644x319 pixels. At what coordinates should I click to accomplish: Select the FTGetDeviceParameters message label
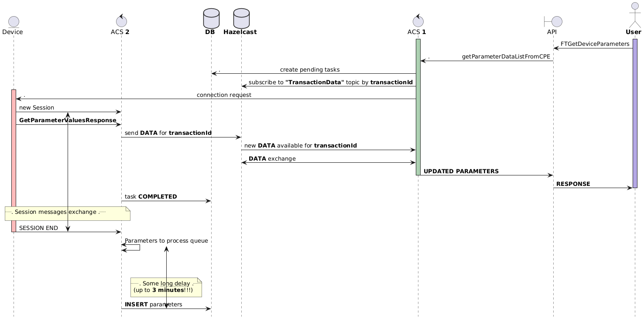[595, 44]
